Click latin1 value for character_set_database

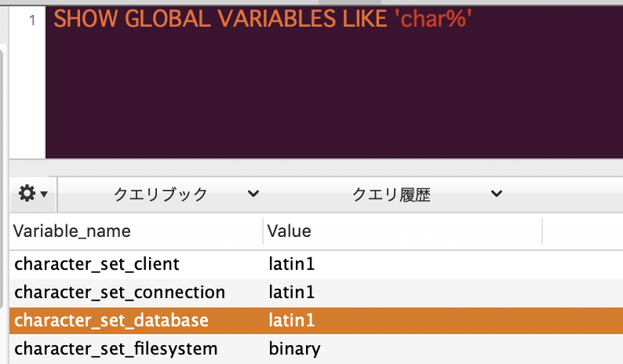point(292,320)
